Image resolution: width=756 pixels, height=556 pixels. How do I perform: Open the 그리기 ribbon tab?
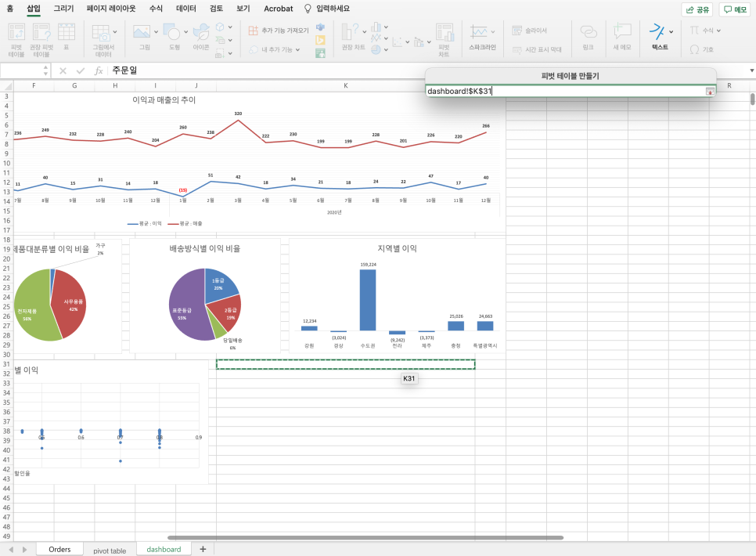pos(63,9)
